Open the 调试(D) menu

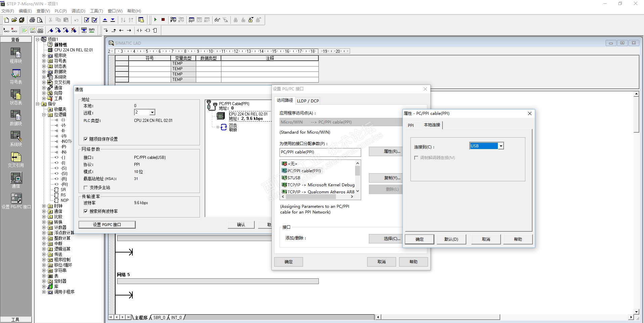[x=78, y=11]
